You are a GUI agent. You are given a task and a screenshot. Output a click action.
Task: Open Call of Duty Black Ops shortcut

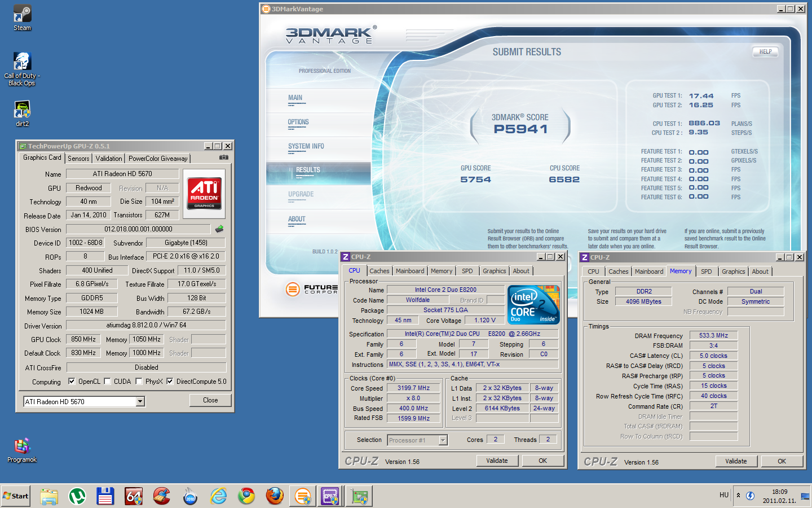point(22,69)
